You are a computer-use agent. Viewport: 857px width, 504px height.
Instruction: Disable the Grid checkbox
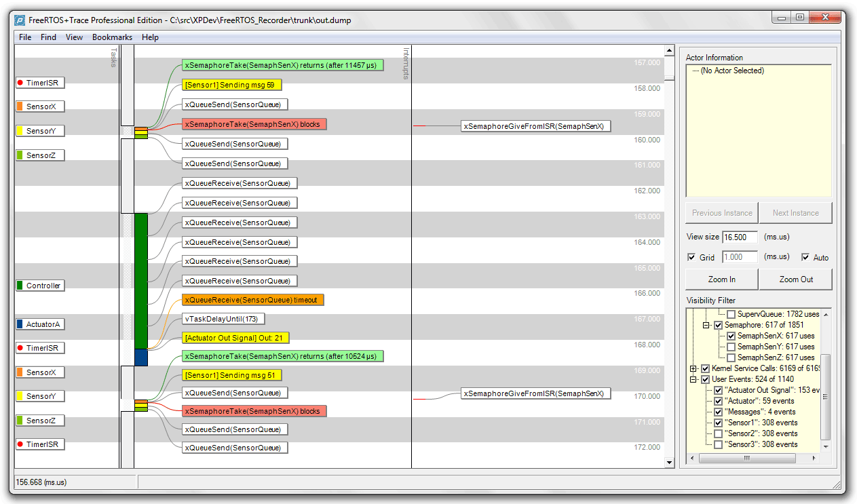[x=691, y=258]
